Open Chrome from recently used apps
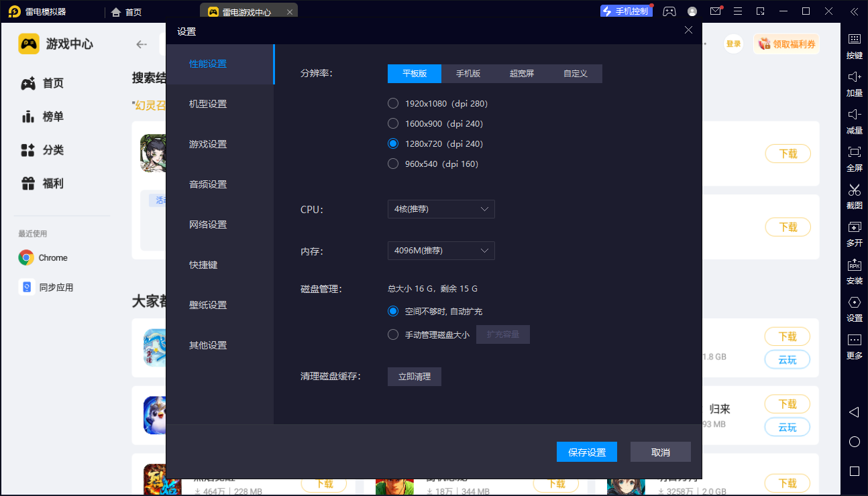 pyautogui.click(x=44, y=257)
